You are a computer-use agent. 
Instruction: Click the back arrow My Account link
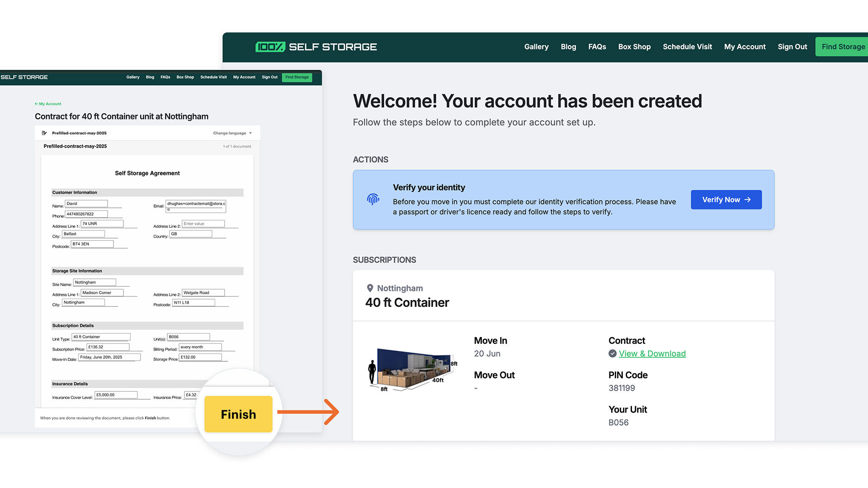[48, 104]
